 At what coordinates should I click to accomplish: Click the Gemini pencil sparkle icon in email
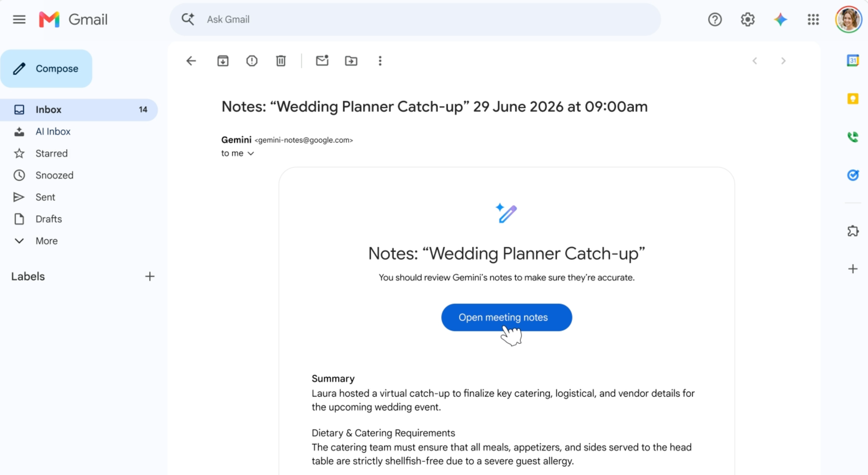coord(506,213)
